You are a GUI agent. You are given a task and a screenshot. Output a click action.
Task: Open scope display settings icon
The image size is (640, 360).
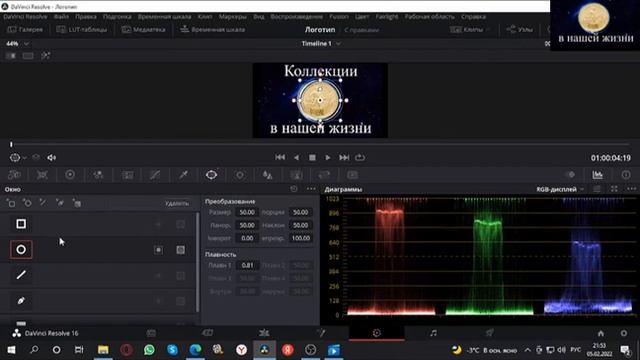[597, 189]
